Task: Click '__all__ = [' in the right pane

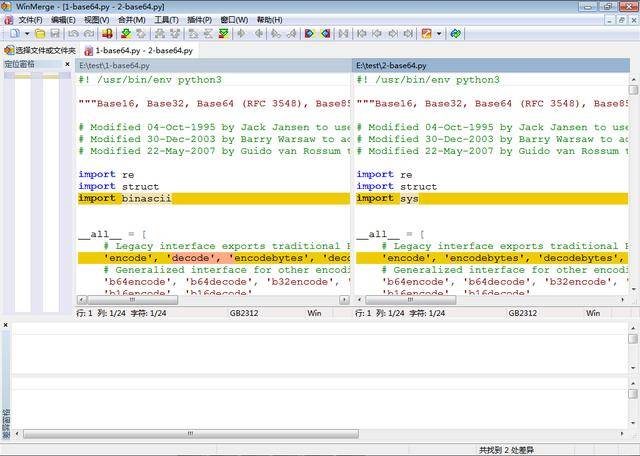Action: click(391, 234)
